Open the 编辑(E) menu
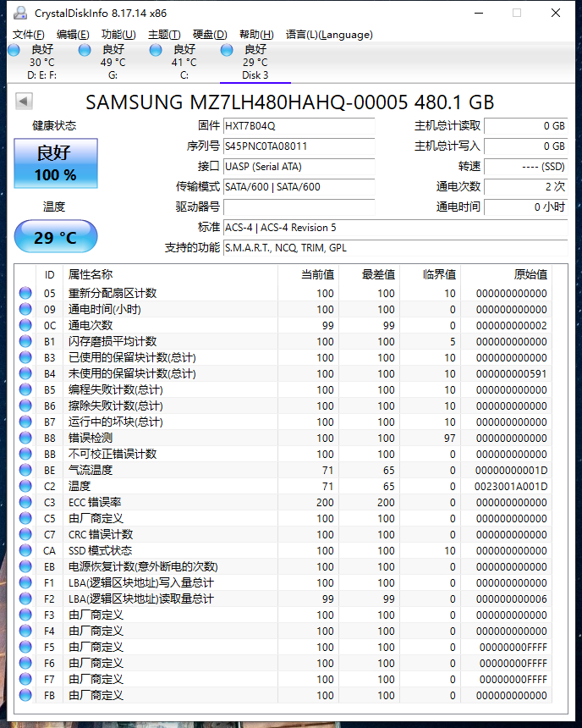The image size is (582, 728). tap(73, 35)
